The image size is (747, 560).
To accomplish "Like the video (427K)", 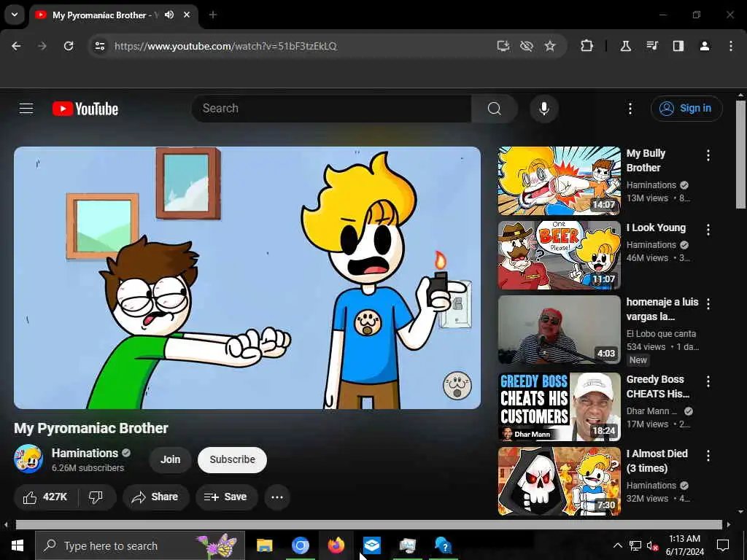I will (46, 497).
